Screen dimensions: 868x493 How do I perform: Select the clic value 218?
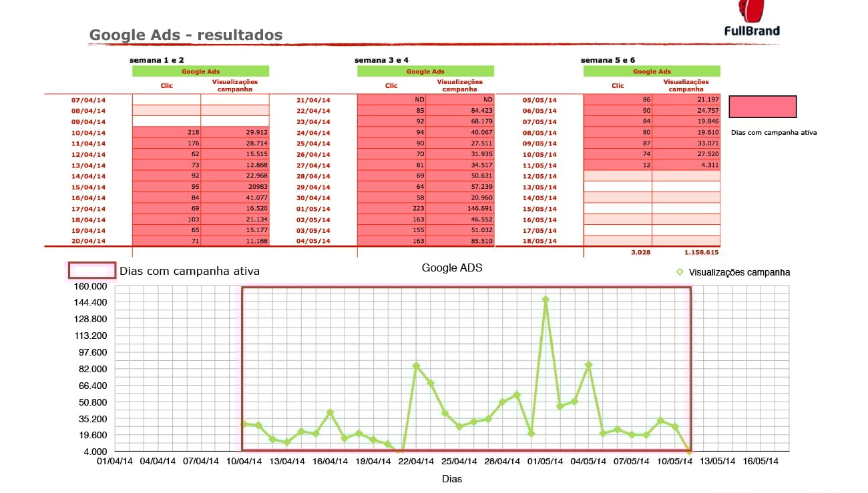tap(194, 133)
